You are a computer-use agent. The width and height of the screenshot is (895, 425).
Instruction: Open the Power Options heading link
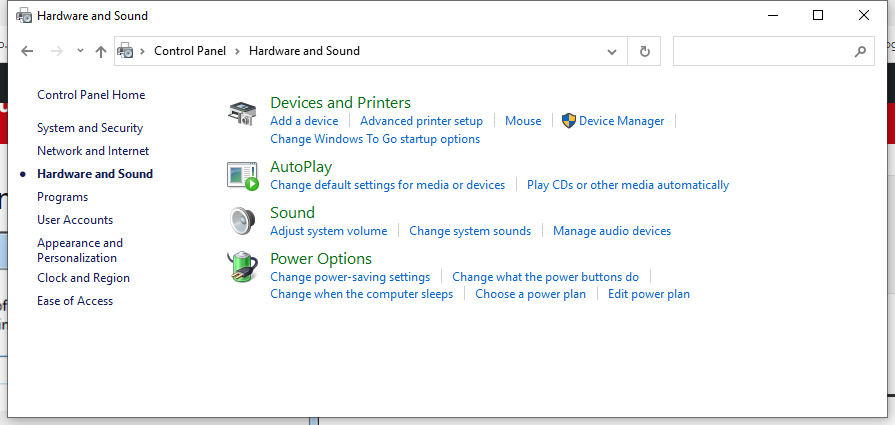(x=321, y=258)
